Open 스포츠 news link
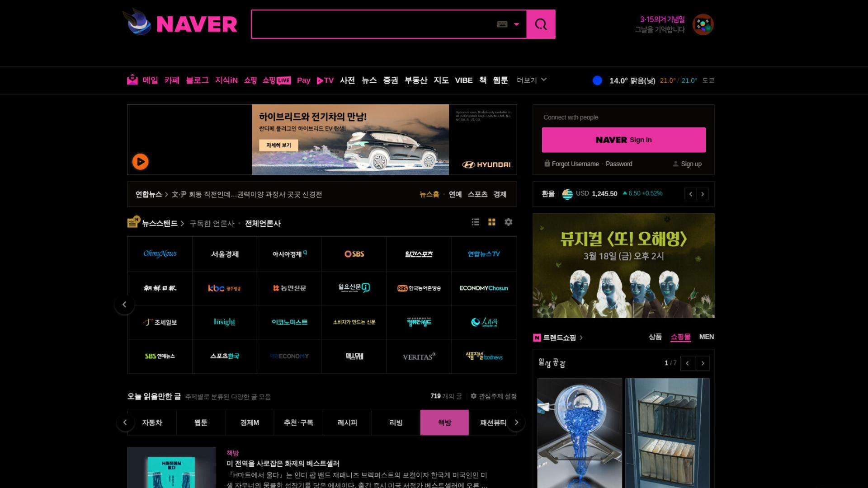 [x=477, y=194]
